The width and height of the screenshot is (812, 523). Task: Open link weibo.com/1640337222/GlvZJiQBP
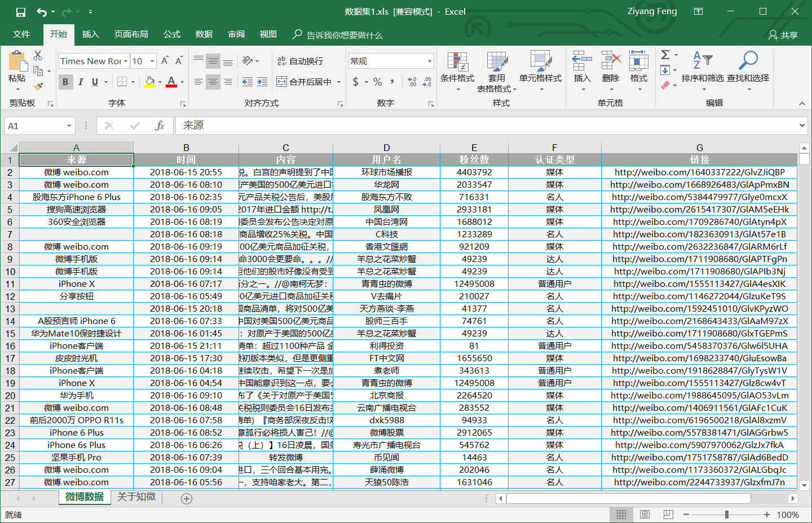point(699,172)
